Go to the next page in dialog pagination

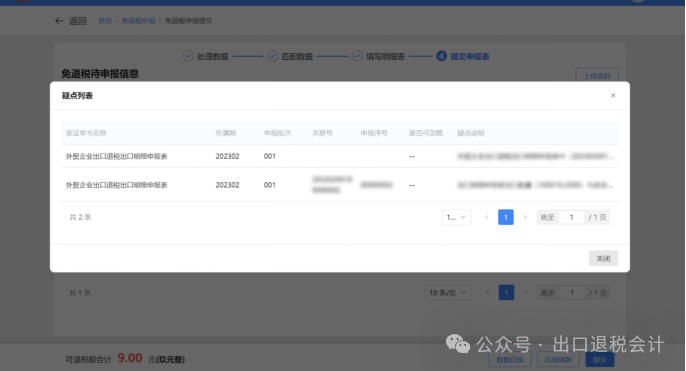tap(525, 217)
